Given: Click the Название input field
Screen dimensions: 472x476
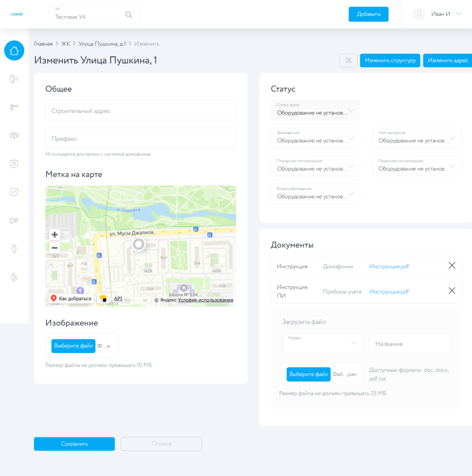Looking at the screenshot, I should 409,343.
